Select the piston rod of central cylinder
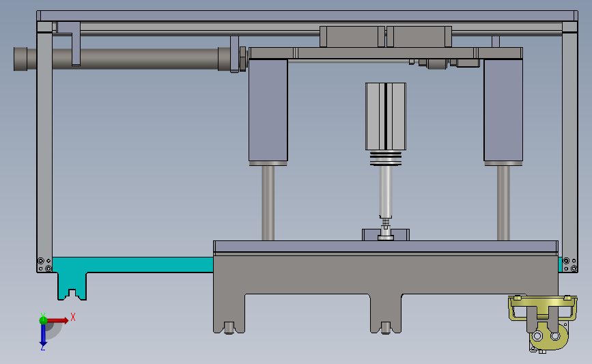 coord(386,191)
